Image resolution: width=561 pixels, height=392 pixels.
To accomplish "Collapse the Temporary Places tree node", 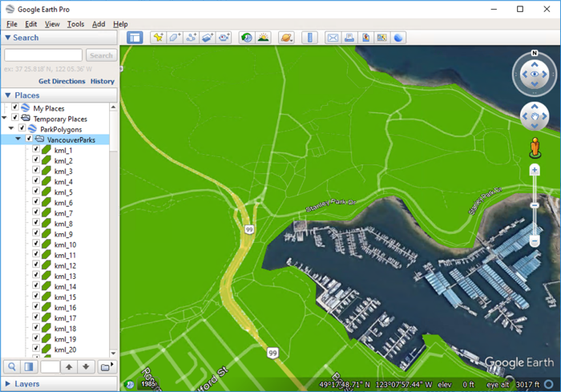I will [x=4, y=117].
